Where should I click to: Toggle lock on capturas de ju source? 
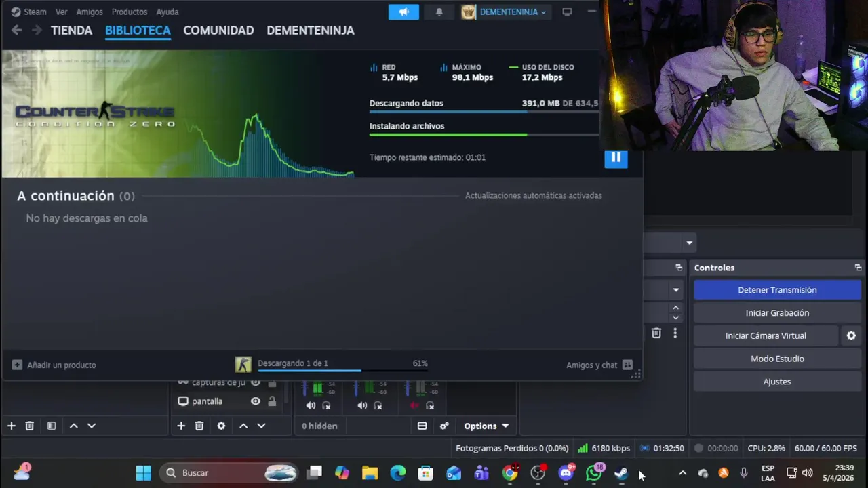pos(272,382)
